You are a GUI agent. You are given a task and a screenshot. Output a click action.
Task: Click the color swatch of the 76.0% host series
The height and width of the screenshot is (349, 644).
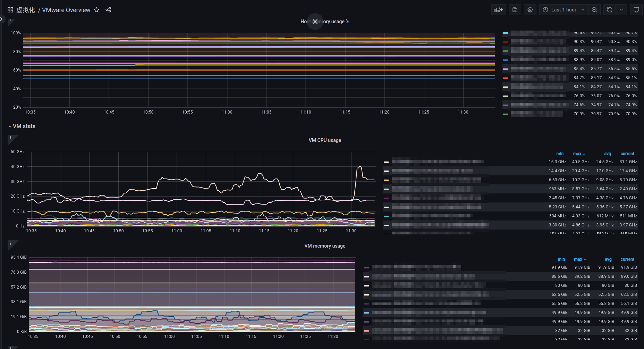[506, 96]
